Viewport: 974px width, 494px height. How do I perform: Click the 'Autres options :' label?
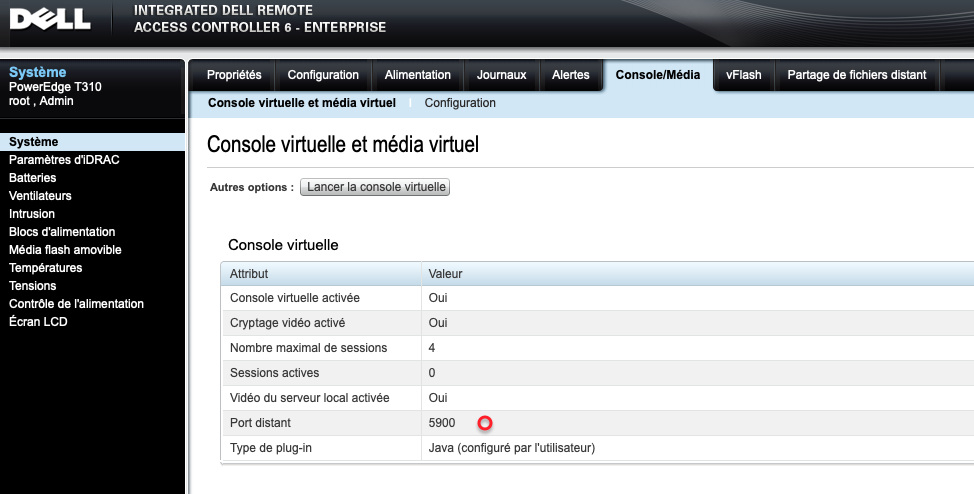pos(252,187)
